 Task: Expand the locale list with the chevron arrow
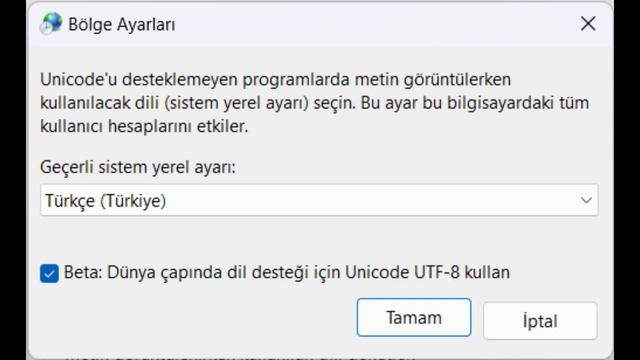coord(586,200)
